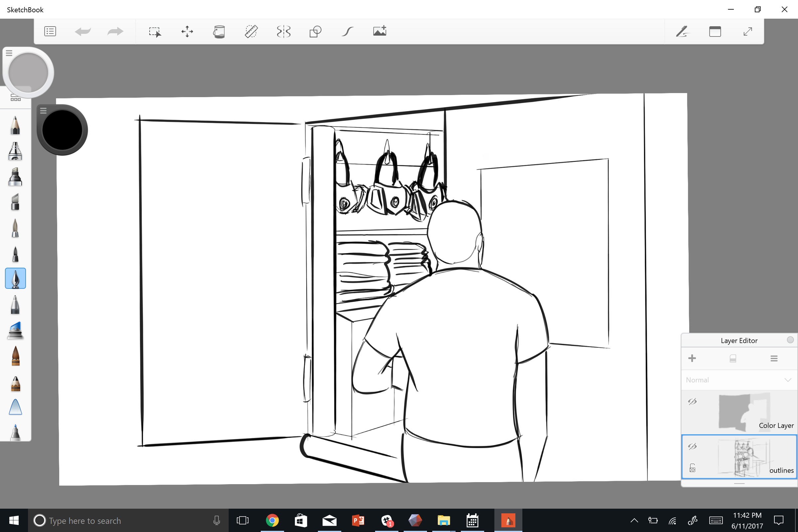Select the Shapes tool on the toolbar
This screenshot has height=532, width=798.
tap(315, 31)
